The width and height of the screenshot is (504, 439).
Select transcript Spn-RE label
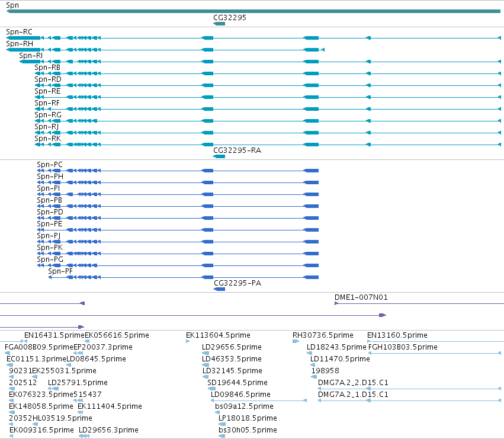pos(47,91)
